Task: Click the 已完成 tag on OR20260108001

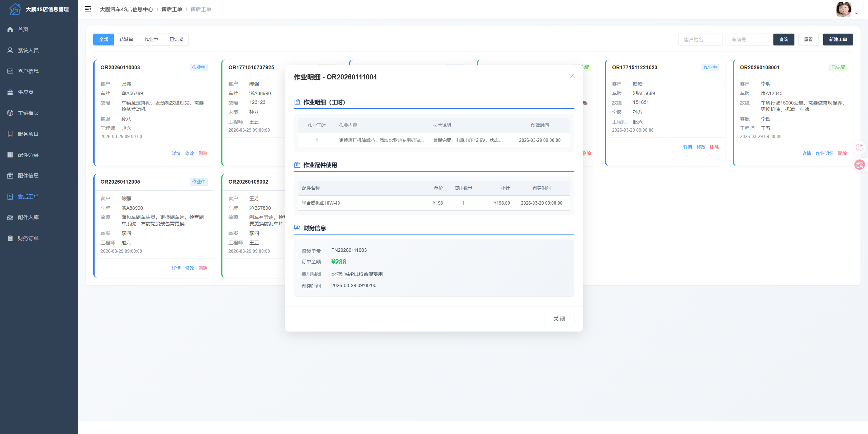Action: pos(838,67)
